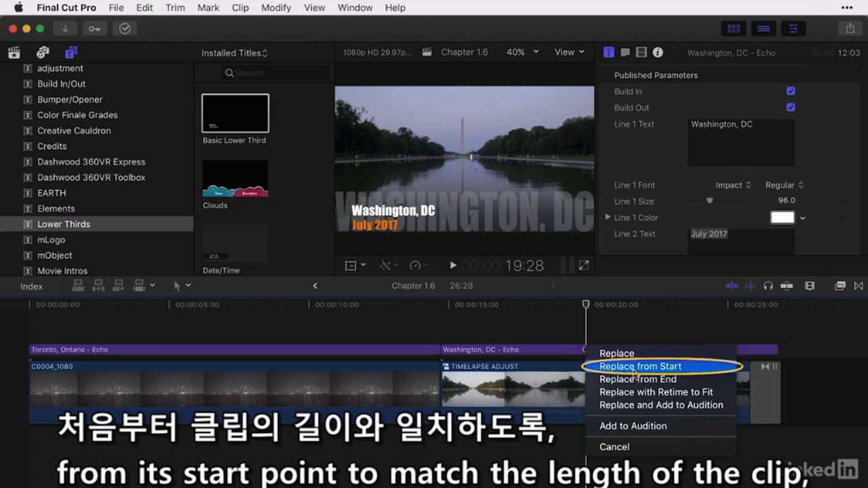This screenshot has height=488, width=868.
Task: Open the Impact font dropdown
Action: tap(733, 185)
